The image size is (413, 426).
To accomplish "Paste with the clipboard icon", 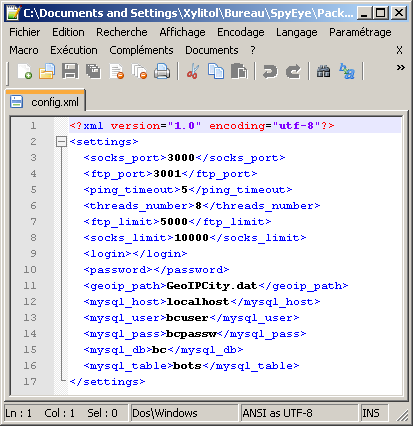I will [x=239, y=71].
